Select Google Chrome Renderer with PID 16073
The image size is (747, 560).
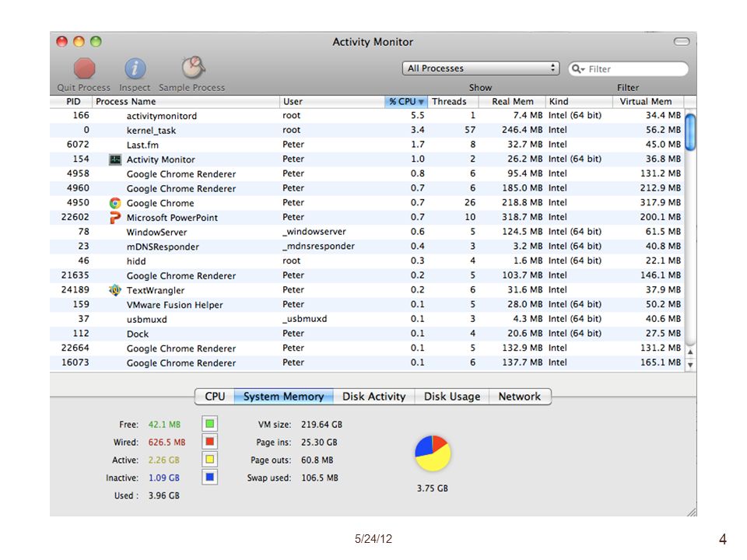coord(366,362)
